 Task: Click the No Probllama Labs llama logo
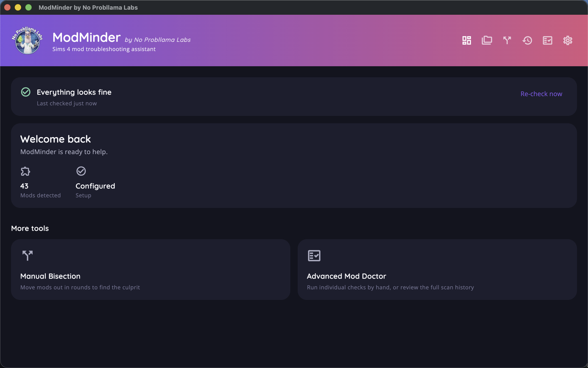pos(27,41)
